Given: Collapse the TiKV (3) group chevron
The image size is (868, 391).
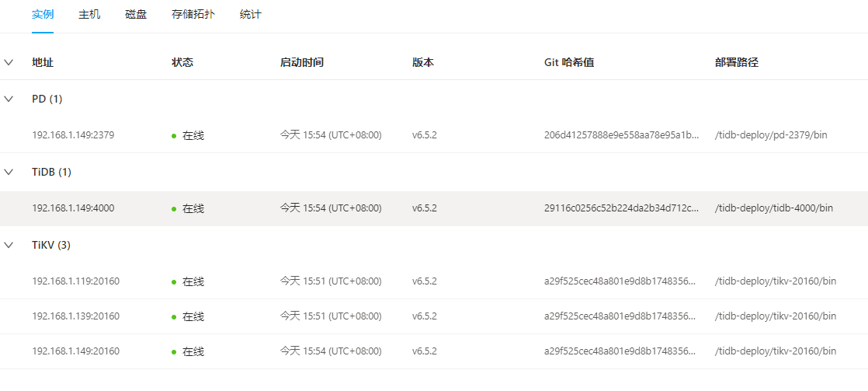Looking at the screenshot, I should (9, 245).
